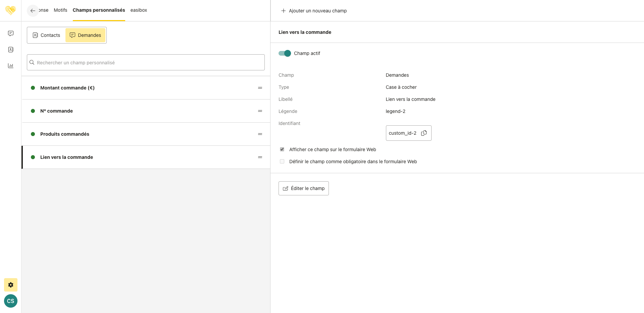Viewport: 644px width, 313px height.
Task: Open settings gear icon in sidebar
Action: pyautogui.click(x=11, y=285)
